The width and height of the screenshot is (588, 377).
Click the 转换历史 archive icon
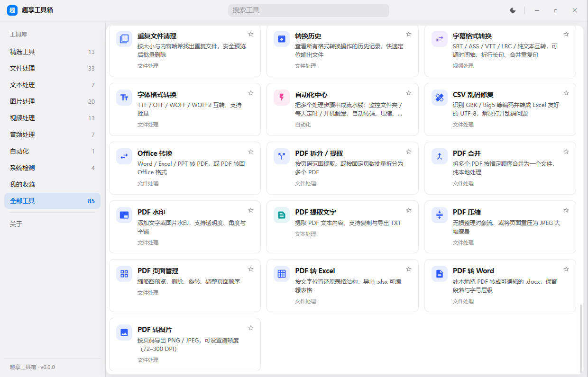[x=282, y=39]
